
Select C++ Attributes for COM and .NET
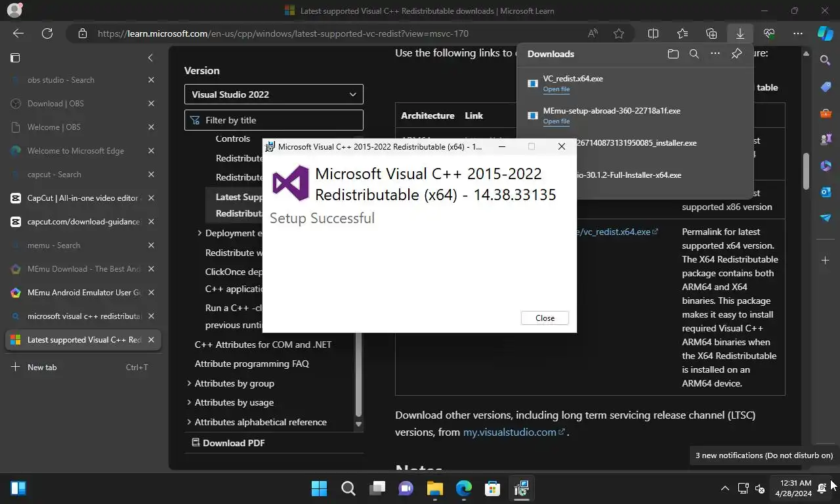click(263, 345)
